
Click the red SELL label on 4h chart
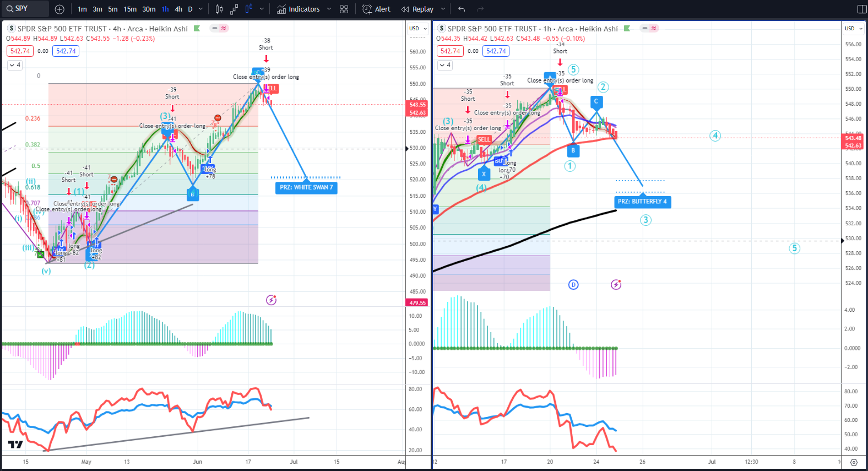[x=272, y=88]
